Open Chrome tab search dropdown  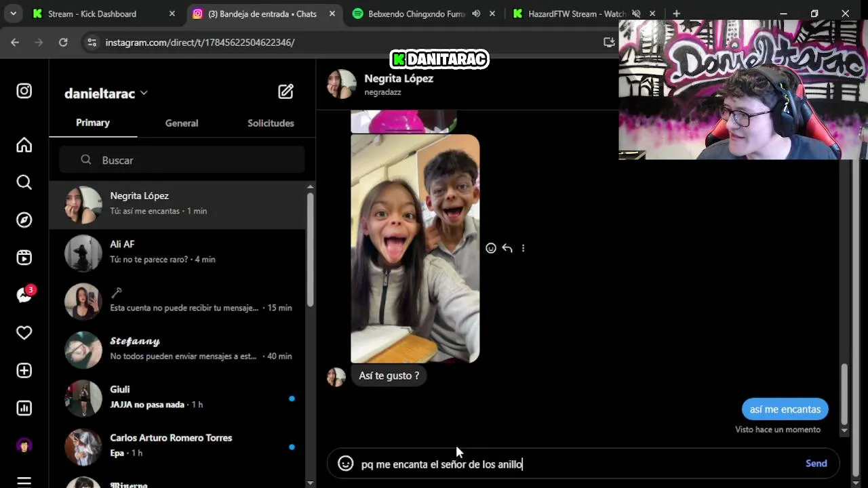(x=14, y=14)
